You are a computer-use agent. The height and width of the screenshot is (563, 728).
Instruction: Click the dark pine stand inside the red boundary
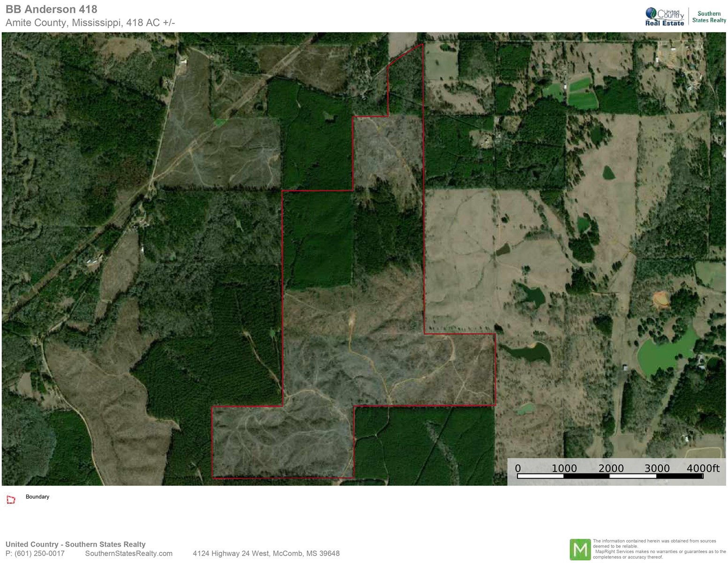(319, 239)
